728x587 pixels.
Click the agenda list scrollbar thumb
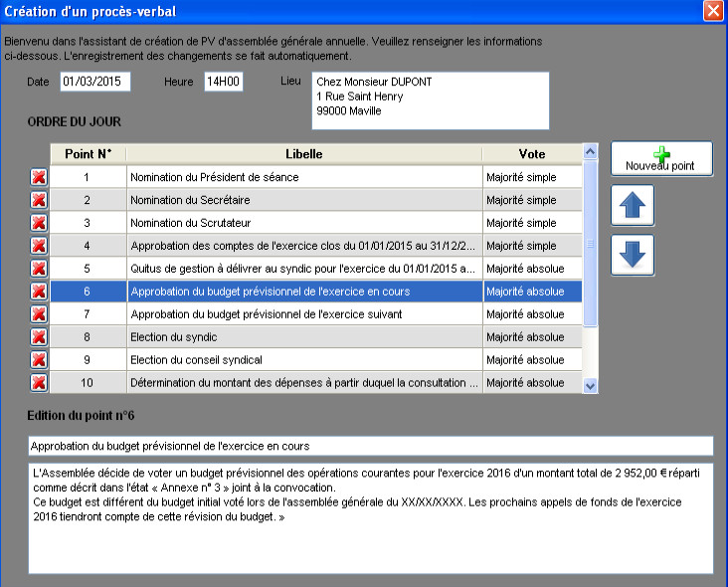[590, 244]
